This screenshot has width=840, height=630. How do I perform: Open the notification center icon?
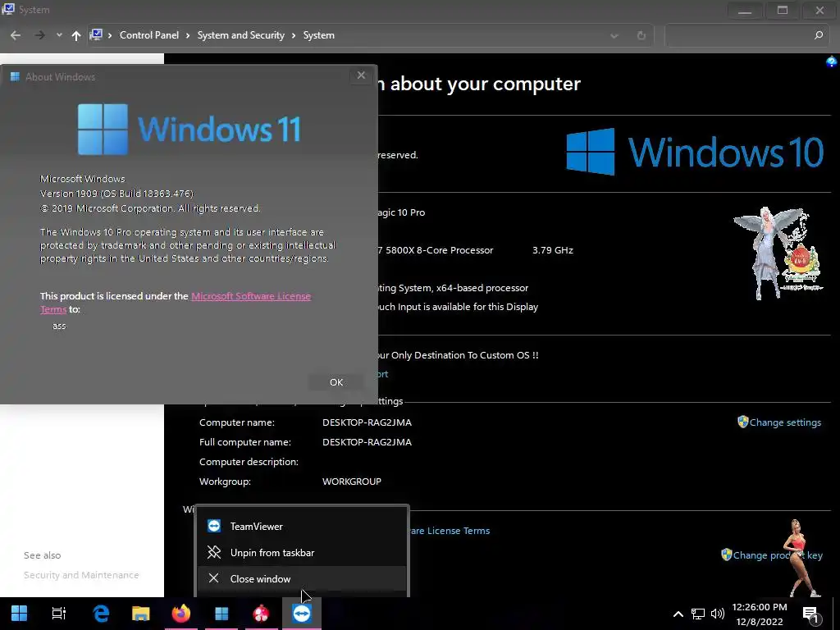tap(811, 614)
